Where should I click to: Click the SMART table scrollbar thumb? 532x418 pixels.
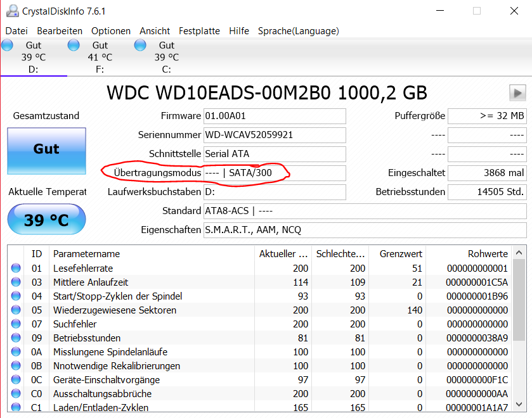pos(519,300)
